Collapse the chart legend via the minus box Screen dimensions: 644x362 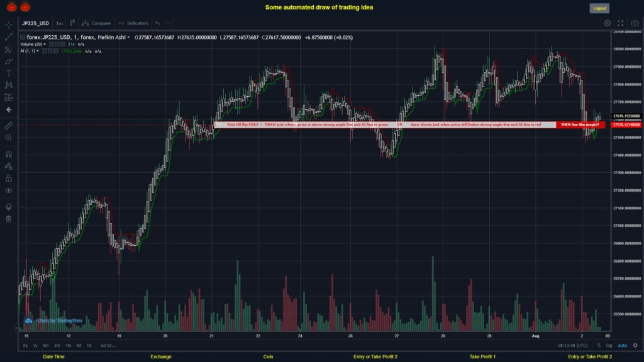point(23,37)
